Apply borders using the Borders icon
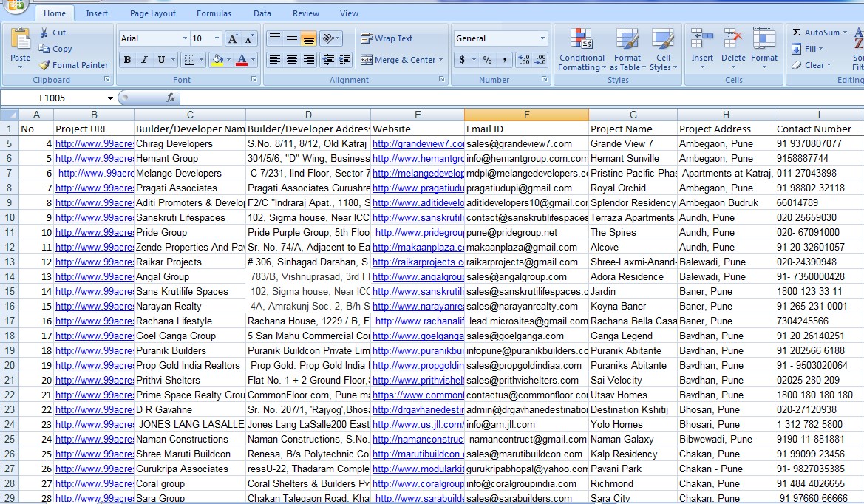The width and height of the screenshot is (864, 504). point(189,59)
